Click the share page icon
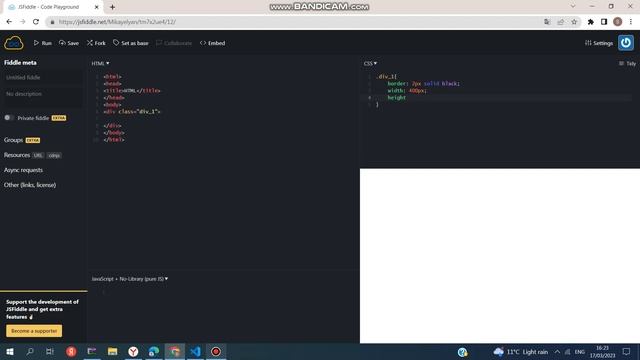Screen dimensions: 640x360 point(560,22)
